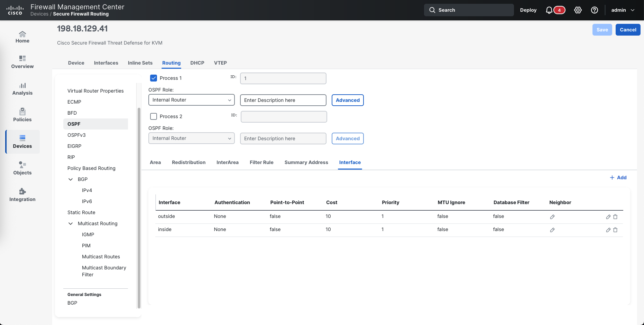Open Process 1 OSPF Role dropdown
Image resolution: width=644 pixels, height=325 pixels.
191,100
